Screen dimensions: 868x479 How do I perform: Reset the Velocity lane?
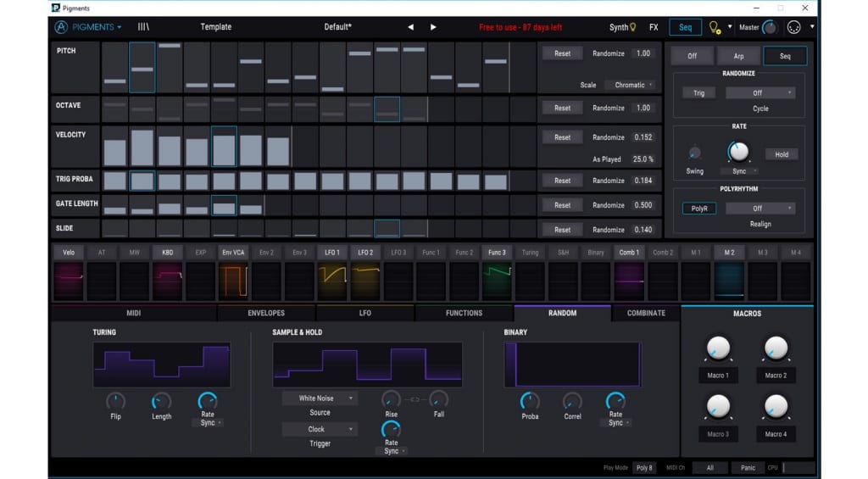pos(562,137)
